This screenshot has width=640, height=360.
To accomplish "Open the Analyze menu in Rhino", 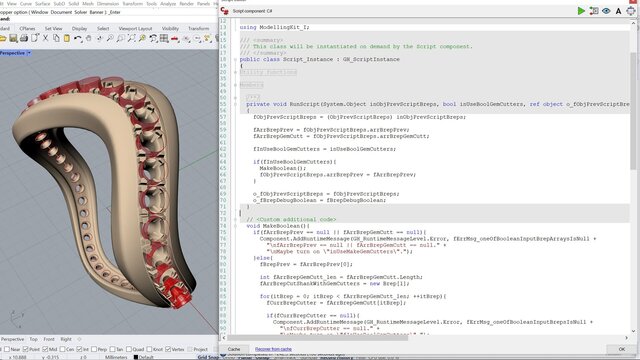I will 168,3.
